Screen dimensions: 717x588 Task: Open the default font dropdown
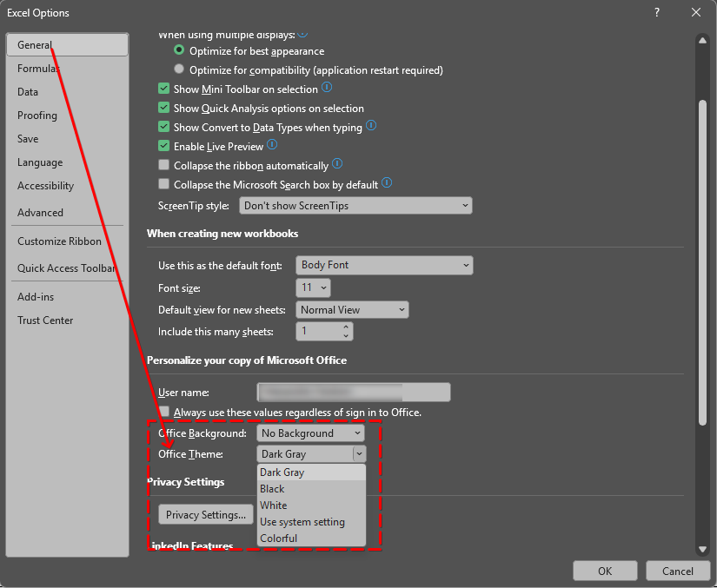click(384, 265)
